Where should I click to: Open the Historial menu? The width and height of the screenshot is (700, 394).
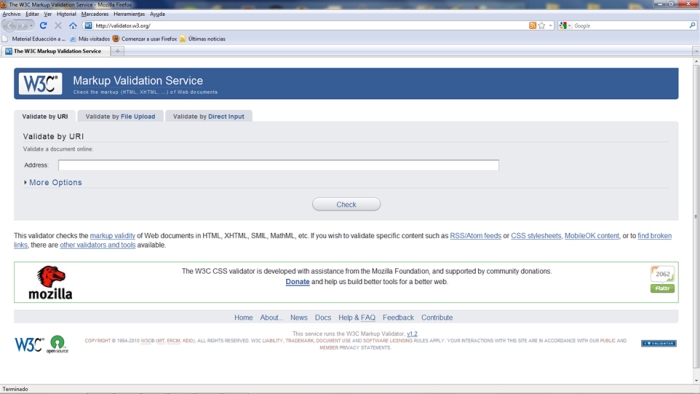point(67,14)
